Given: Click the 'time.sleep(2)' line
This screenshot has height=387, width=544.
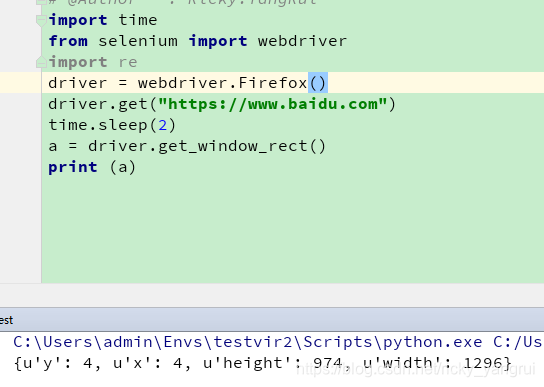Looking at the screenshot, I should point(112,125).
